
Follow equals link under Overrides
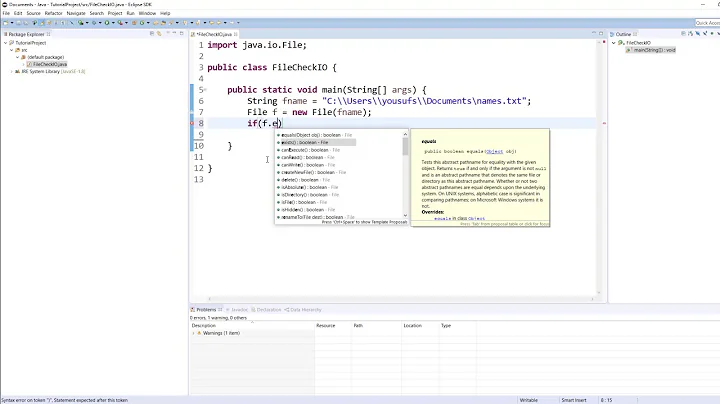pyautogui.click(x=442, y=219)
